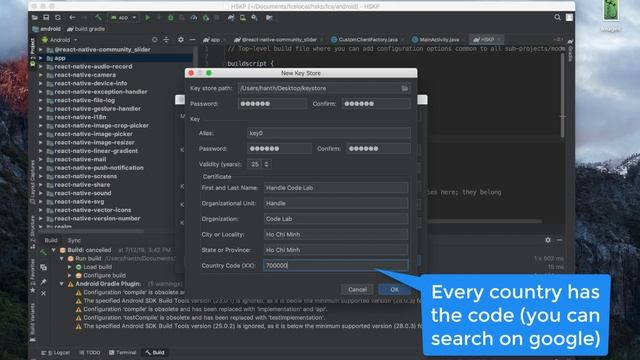Click the Country Code field
Viewport: 640px width, 360px height.
(336, 265)
